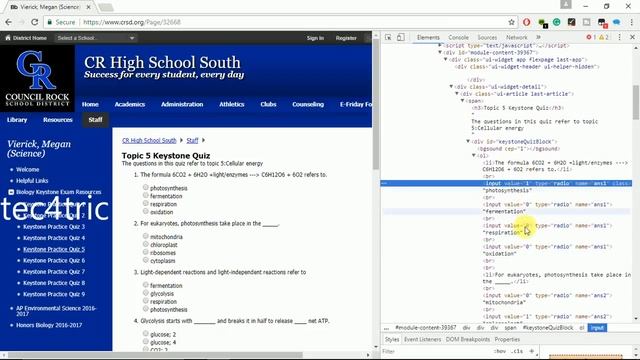Click the yellow warning count indicator
The width and height of the screenshot is (640, 360).
pyautogui.click(x=604, y=37)
